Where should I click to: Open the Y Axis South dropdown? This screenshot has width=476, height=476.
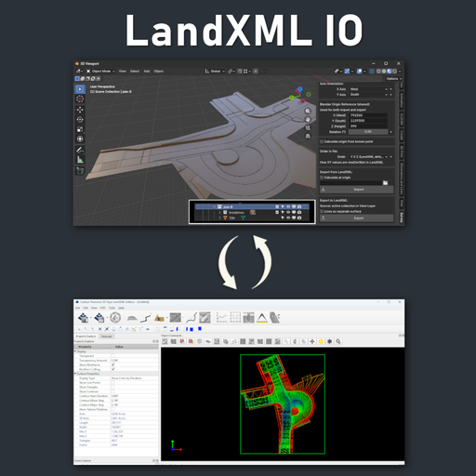(369, 95)
